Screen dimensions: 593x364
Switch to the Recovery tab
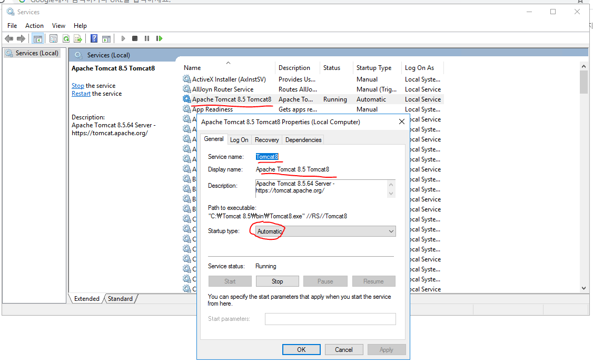(266, 140)
